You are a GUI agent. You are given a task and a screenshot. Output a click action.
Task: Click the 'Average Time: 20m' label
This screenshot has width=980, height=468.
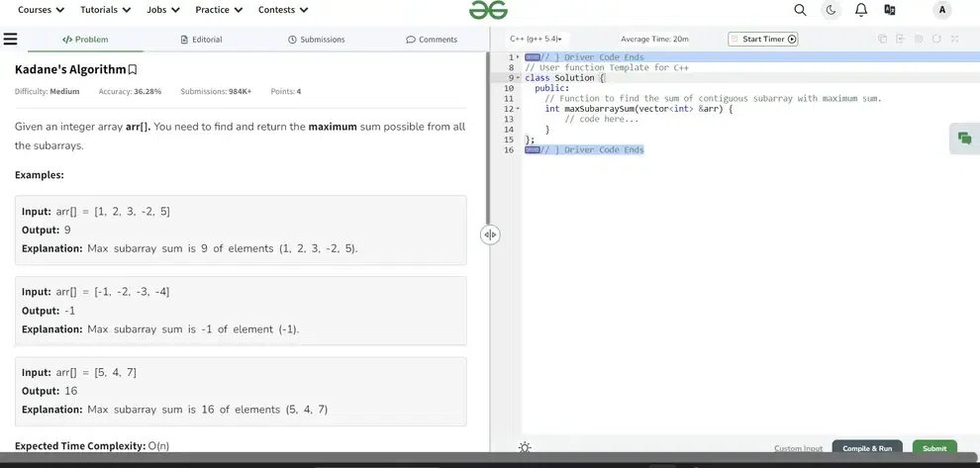coord(654,39)
